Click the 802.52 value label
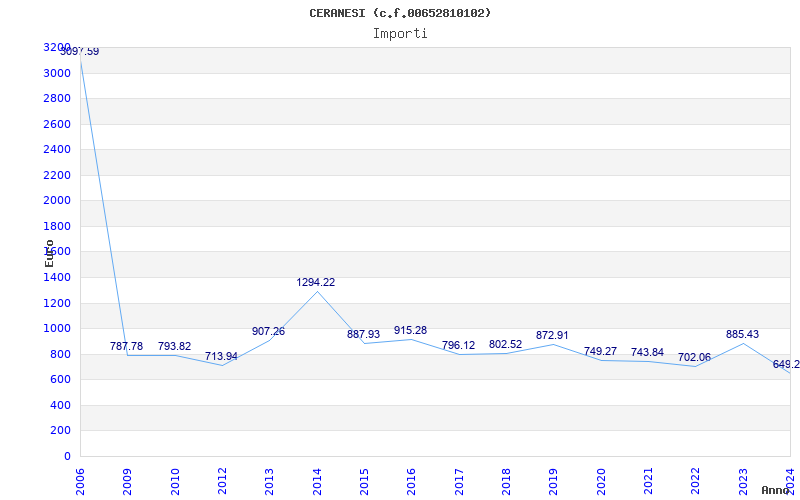 506,344
